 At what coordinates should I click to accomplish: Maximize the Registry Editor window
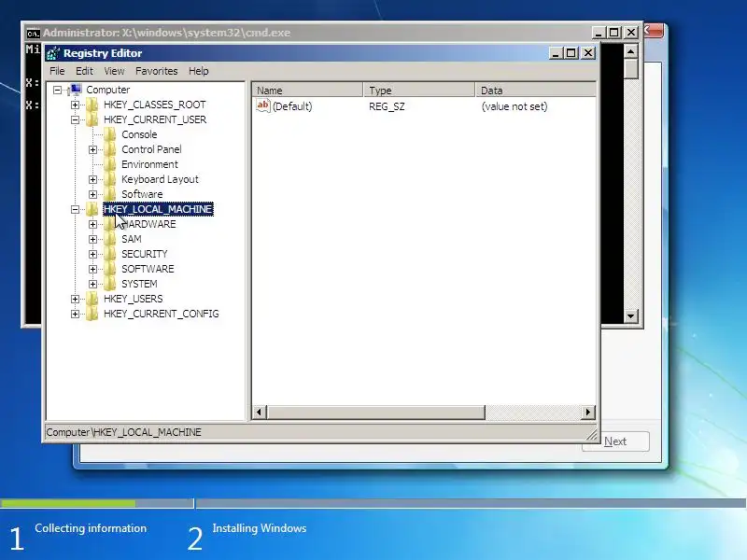coord(571,53)
